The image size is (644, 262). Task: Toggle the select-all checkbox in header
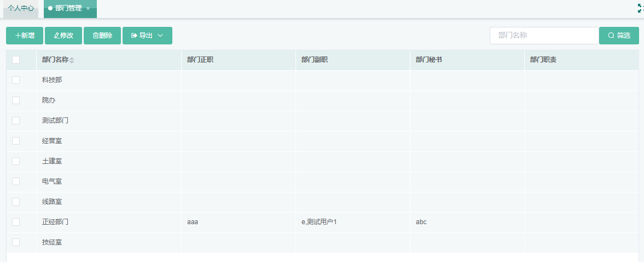click(16, 60)
